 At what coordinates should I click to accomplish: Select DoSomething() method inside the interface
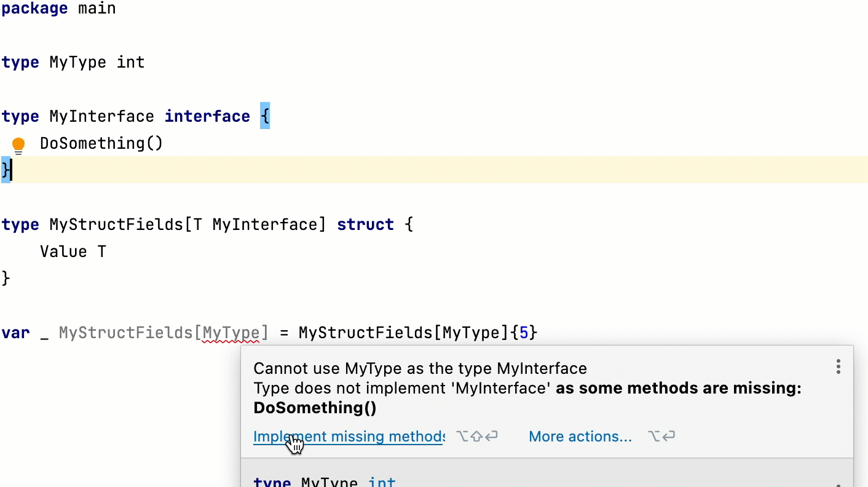101,143
